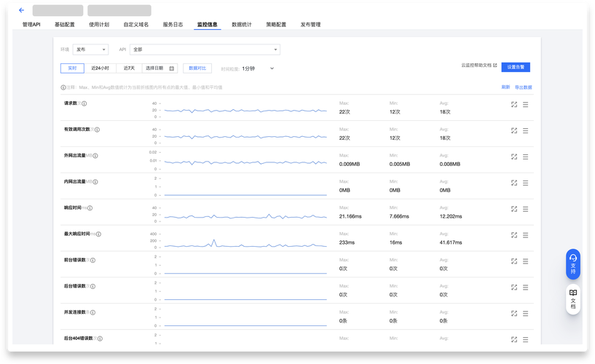
Task: Click the 请求数 line chart
Action: click(245, 111)
